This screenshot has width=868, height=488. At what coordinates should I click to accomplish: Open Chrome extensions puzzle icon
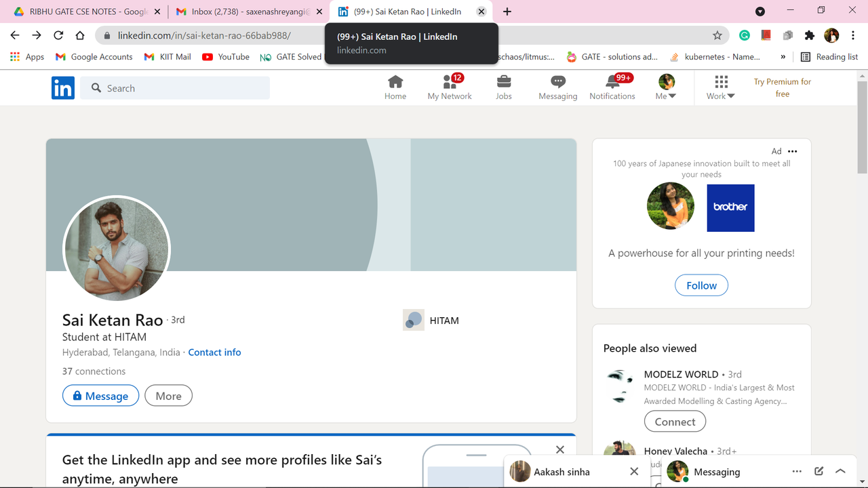[x=810, y=35]
